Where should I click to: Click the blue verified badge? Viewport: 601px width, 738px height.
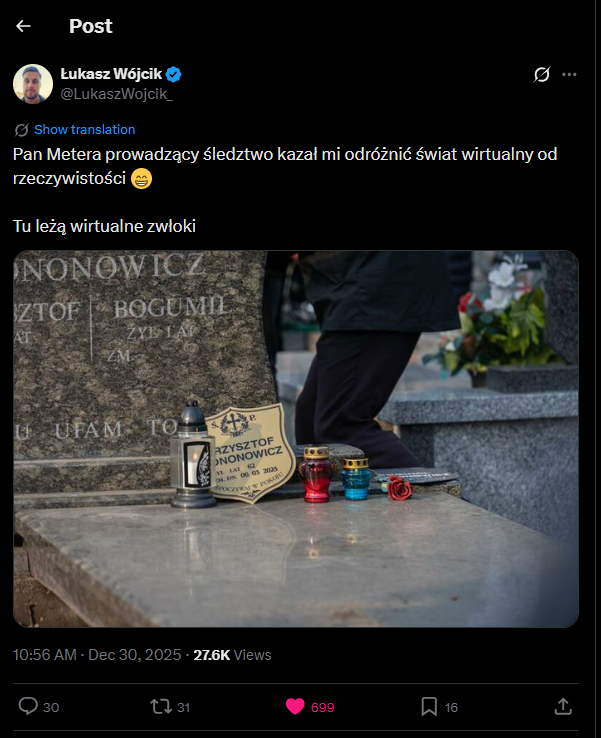coord(174,74)
